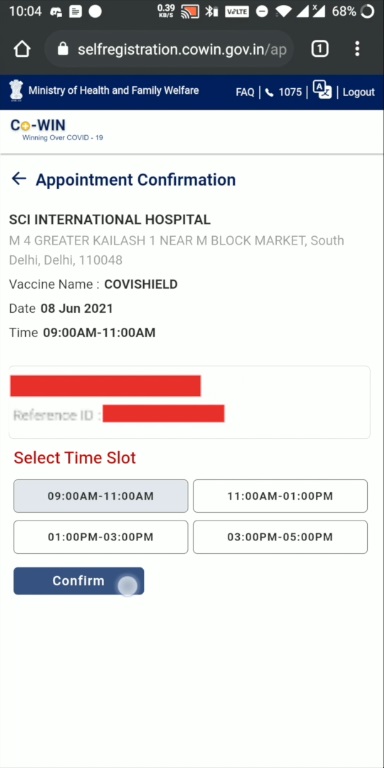Viewport: 384px width, 768px height.
Task: Open the tab switcher showing 1 tab
Action: tap(319, 48)
